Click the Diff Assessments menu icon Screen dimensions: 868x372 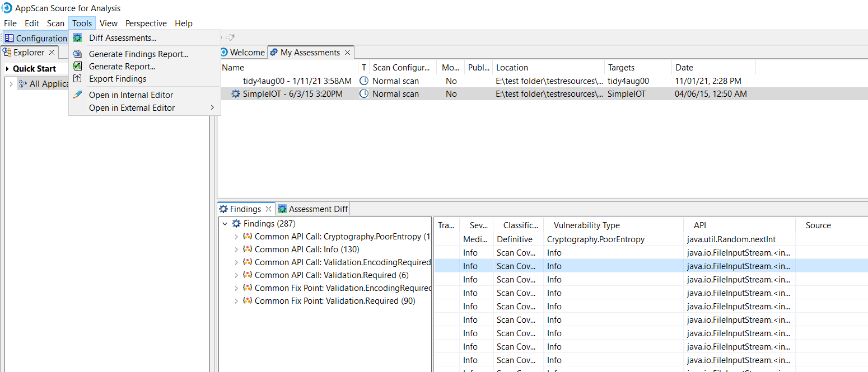tap(77, 38)
